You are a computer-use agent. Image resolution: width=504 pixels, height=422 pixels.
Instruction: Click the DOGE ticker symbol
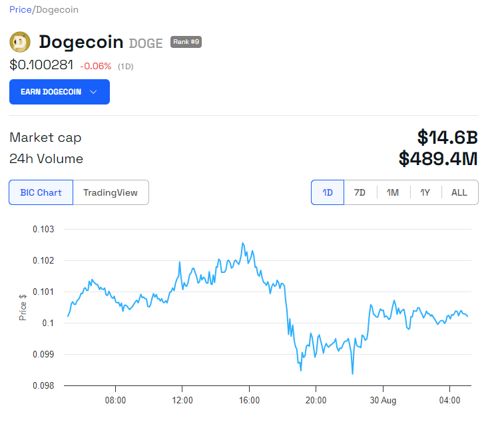point(145,43)
